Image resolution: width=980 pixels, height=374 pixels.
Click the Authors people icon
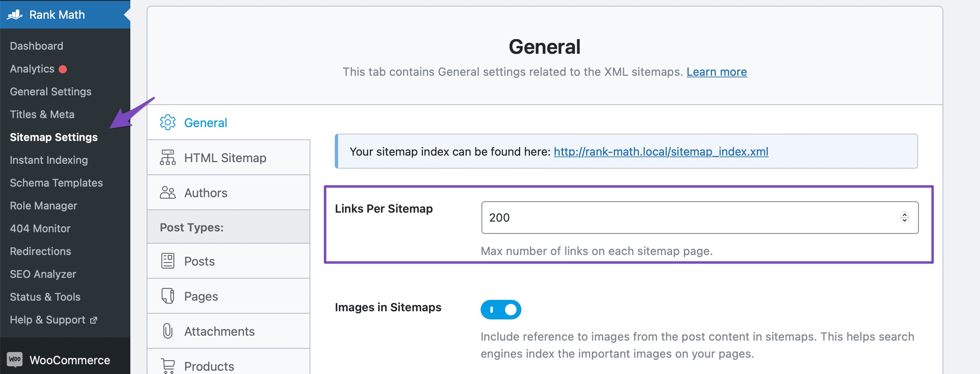pos(168,193)
